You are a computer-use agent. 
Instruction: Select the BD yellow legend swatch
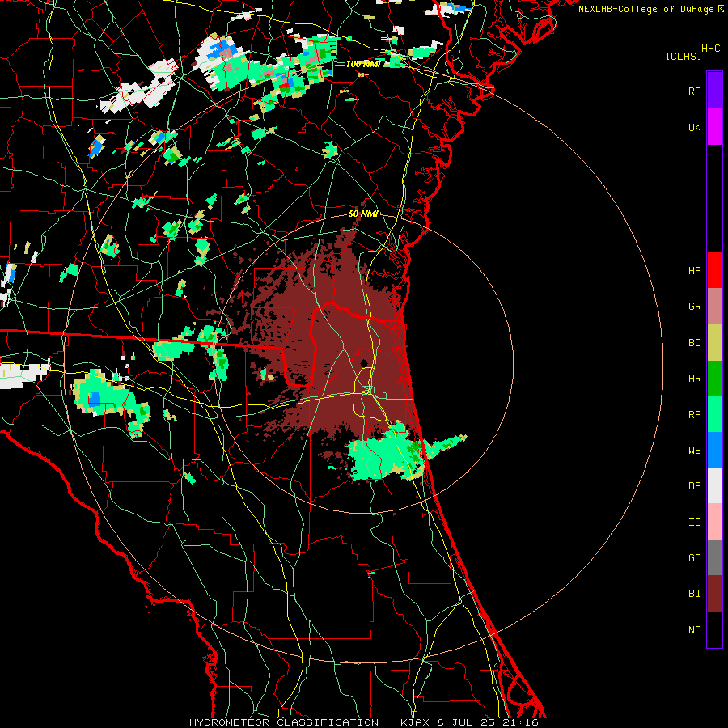(714, 343)
